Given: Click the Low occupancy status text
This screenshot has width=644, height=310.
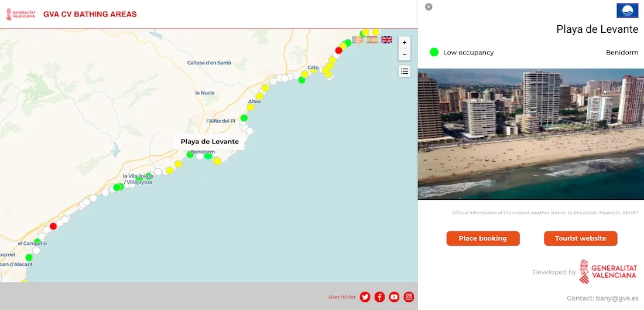Looking at the screenshot, I should (468, 53).
